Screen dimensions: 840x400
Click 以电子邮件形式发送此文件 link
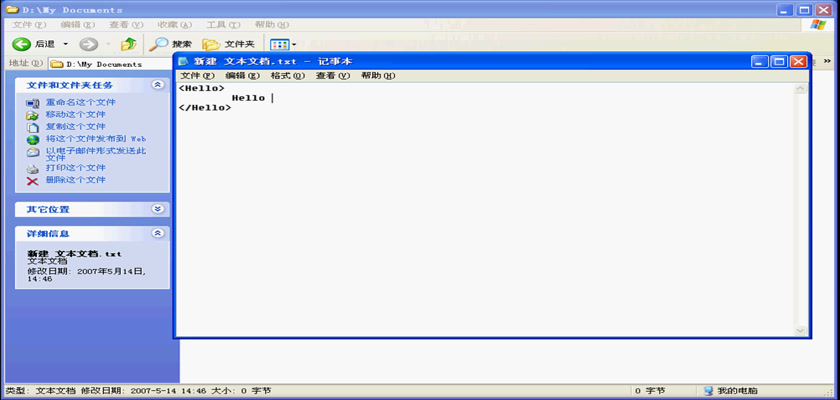point(96,154)
